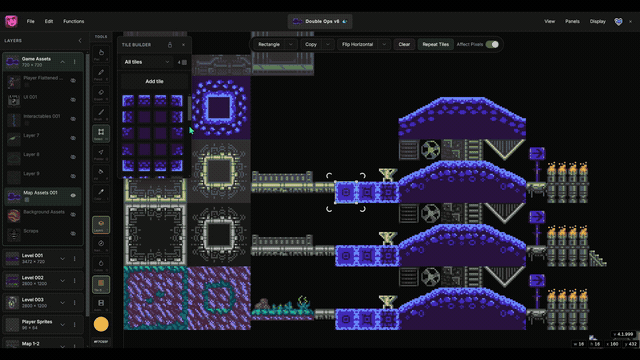Activate the Select marquee tool

pyautogui.click(x=101, y=133)
